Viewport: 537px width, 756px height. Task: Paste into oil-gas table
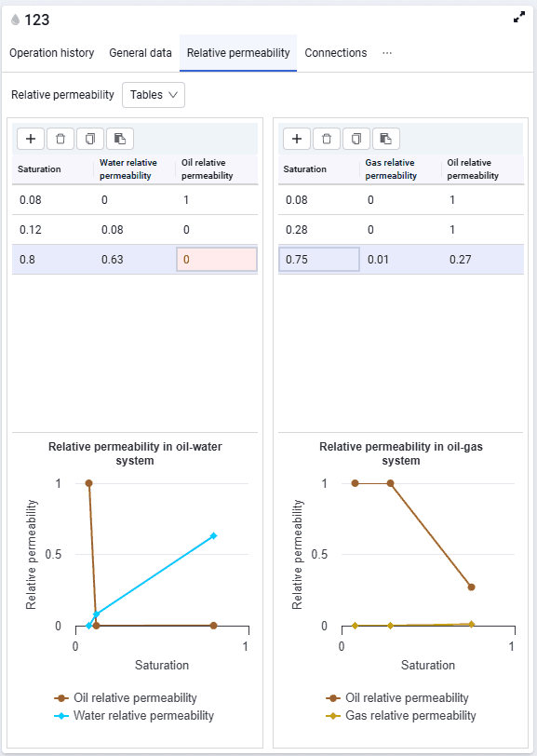coord(386,139)
